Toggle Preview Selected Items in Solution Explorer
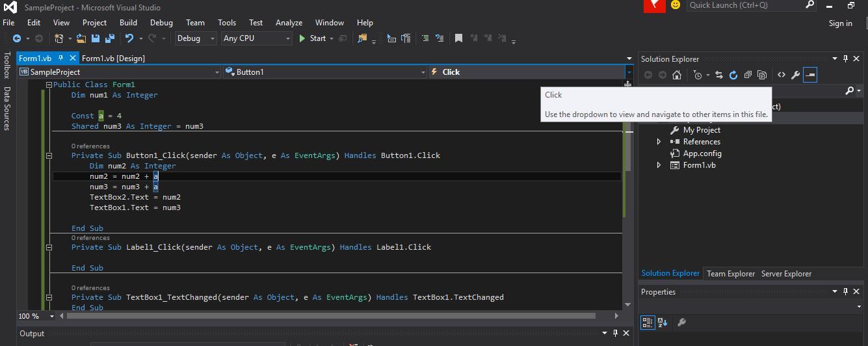The height and width of the screenshot is (346, 868). [809, 75]
